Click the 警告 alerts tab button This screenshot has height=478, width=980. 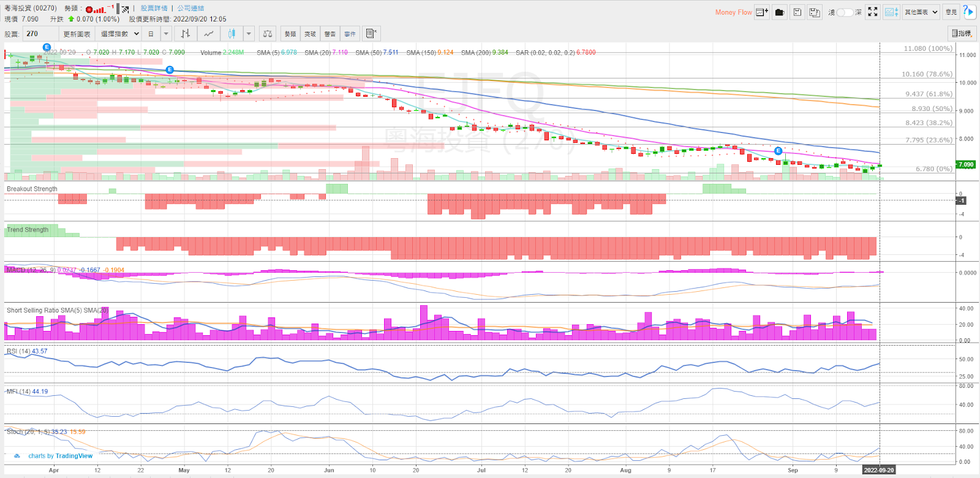(x=330, y=34)
